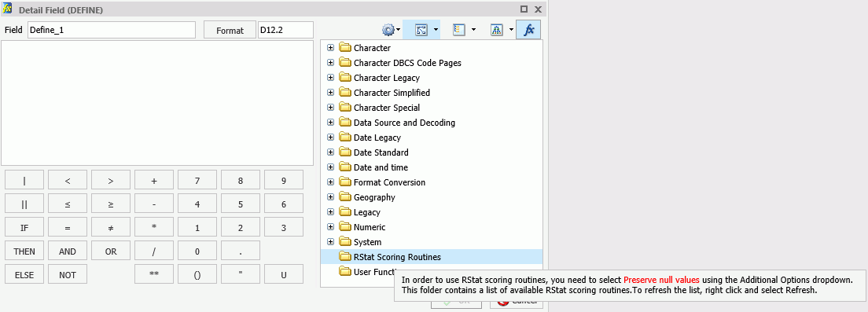868x312 pixels.
Task: Insert the exponent ** operator
Action: [x=154, y=274]
